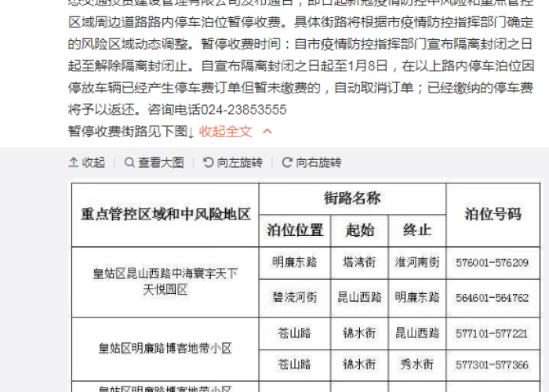This screenshot has height=392, width=549.
Task: Click the rotate-left arrow icon
Action: tap(209, 162)
